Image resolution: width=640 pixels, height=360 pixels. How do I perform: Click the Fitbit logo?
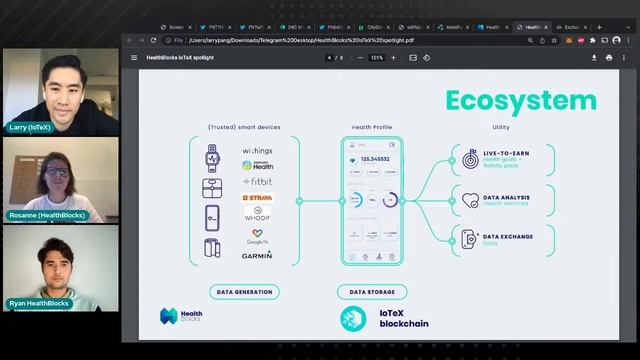(257, 182)
